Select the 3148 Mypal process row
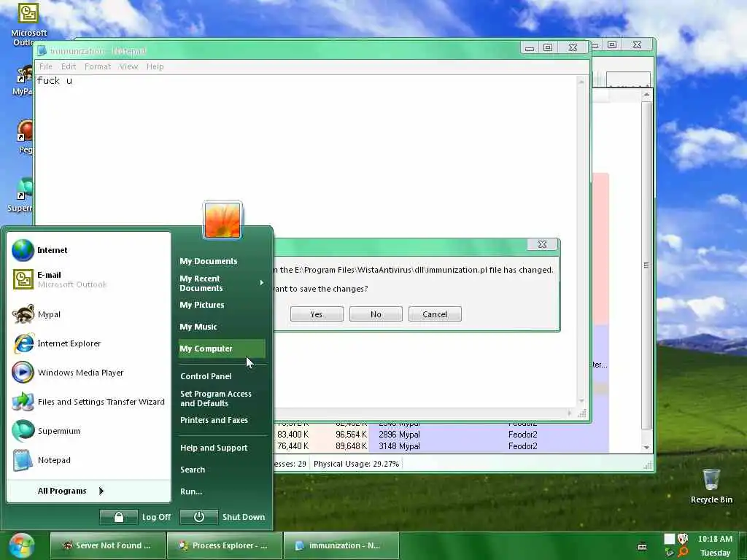This screenshot has height=560, width=747. pyautogui.click(x=441, y=446)
